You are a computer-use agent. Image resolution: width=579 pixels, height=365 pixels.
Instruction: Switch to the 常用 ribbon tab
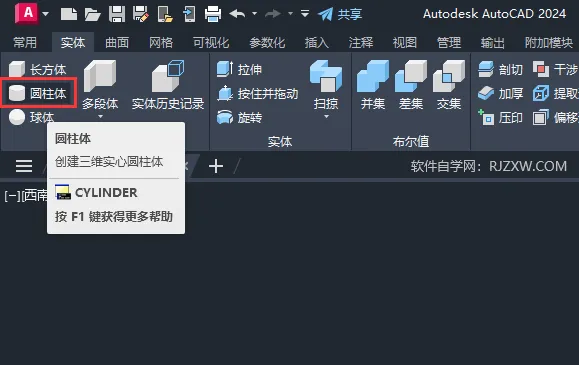pos(25,42)
